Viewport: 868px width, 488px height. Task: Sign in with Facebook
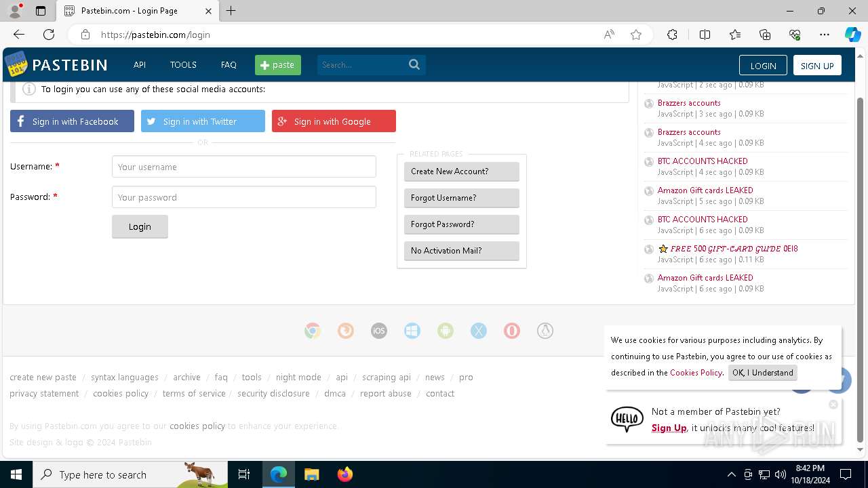(72, 121)
